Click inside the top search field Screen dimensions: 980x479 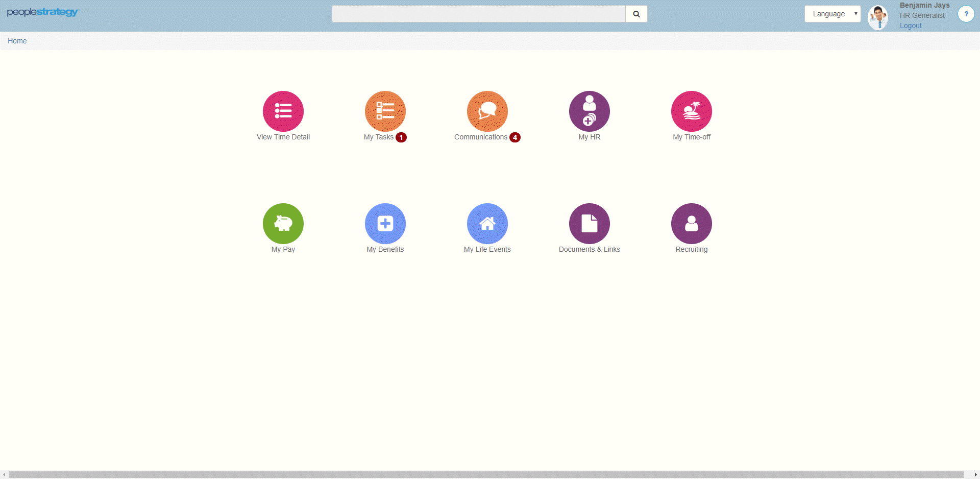pos(479,14)
